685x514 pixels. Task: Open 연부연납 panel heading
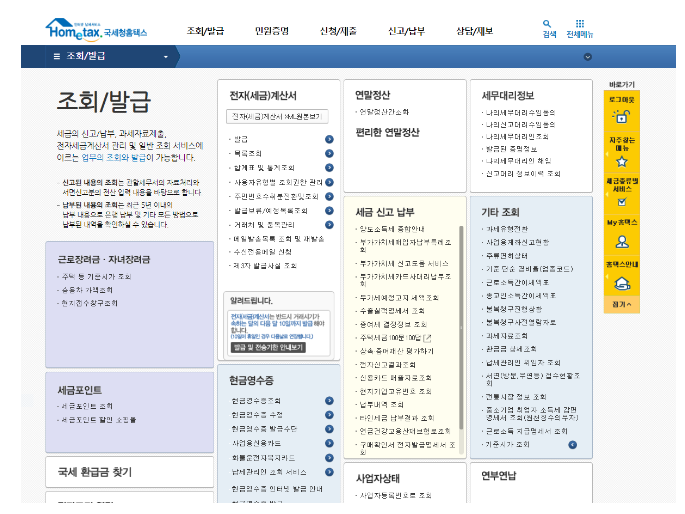tap(498, 476)
